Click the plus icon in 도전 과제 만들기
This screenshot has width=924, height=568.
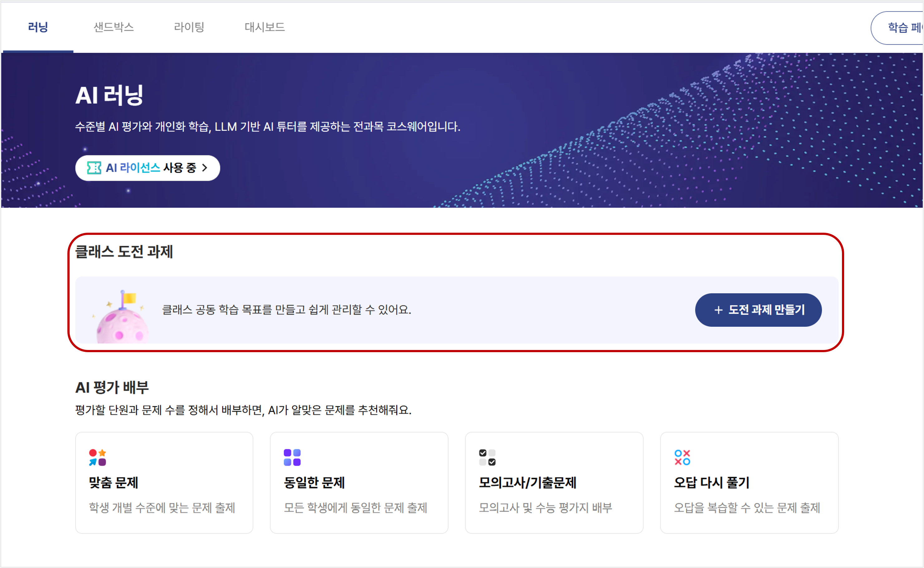coord(718,310)
